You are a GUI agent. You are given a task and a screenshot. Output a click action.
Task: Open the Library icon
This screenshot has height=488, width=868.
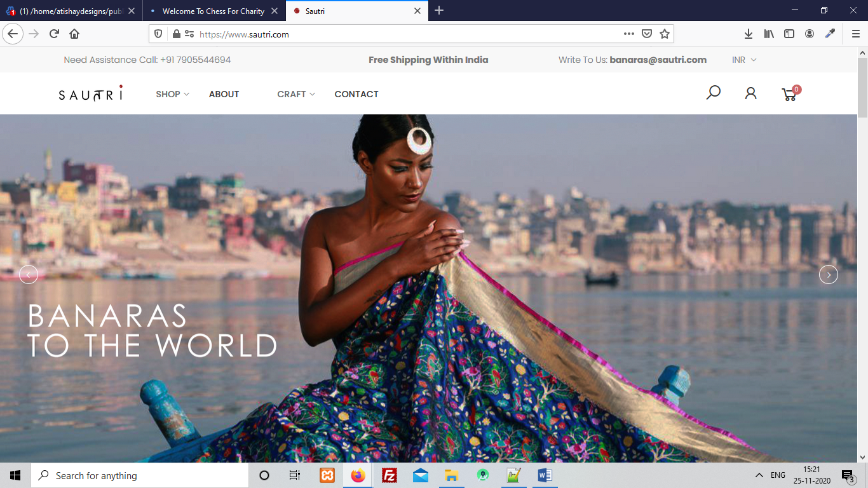click(x=769, y=34)
